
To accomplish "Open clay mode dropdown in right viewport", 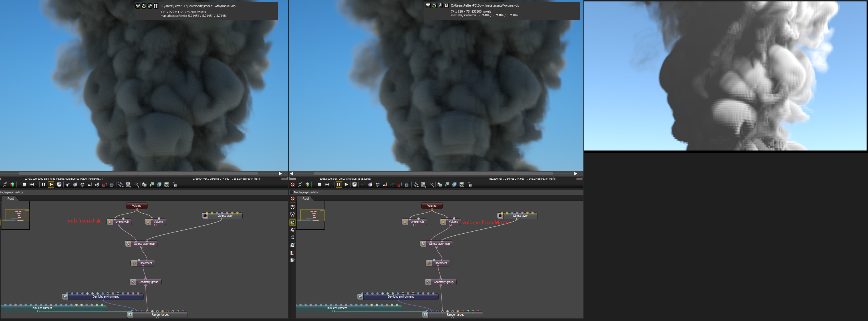I will click(x=416, y=184).
